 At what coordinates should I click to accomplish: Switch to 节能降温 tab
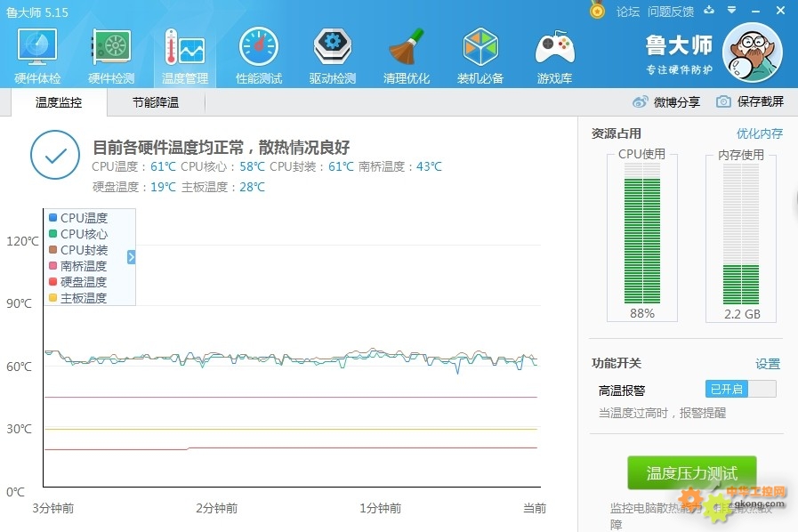coord(156,102)
